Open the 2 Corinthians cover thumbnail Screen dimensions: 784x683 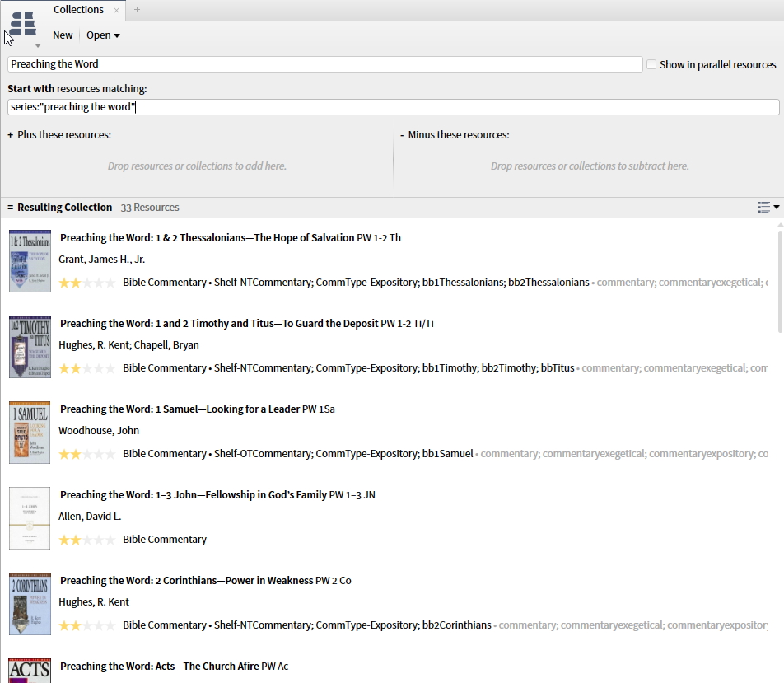pos(30,604)
